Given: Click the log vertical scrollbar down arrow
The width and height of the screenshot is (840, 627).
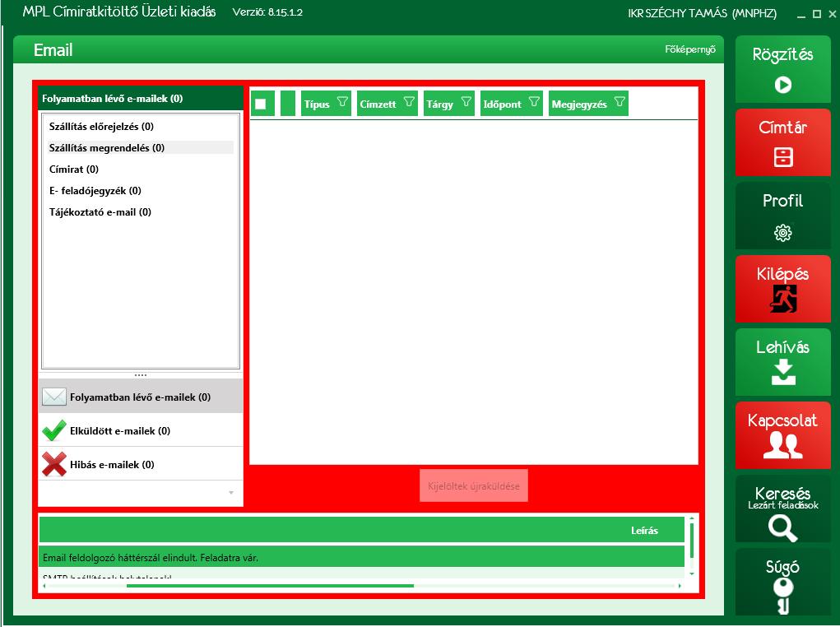Looking at the screenshot, I should tap(692, 574).
